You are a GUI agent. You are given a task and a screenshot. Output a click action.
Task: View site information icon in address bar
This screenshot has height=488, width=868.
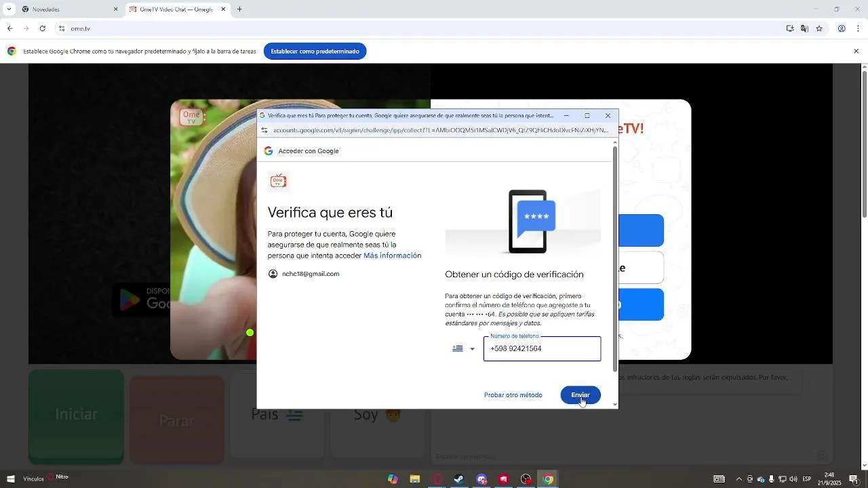pos(62,28)
